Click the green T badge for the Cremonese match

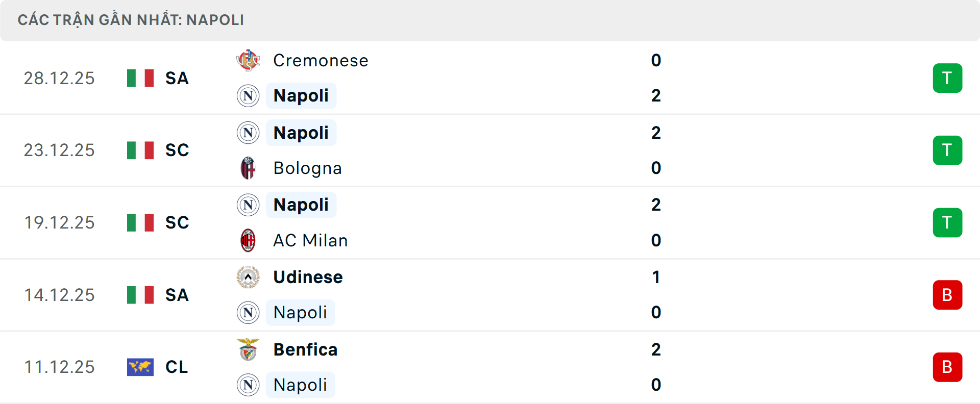point(947,78)
